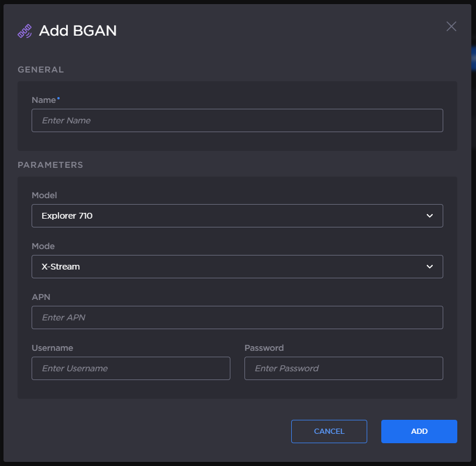
Task: Click the Password label text
Action: pos(264,348)
